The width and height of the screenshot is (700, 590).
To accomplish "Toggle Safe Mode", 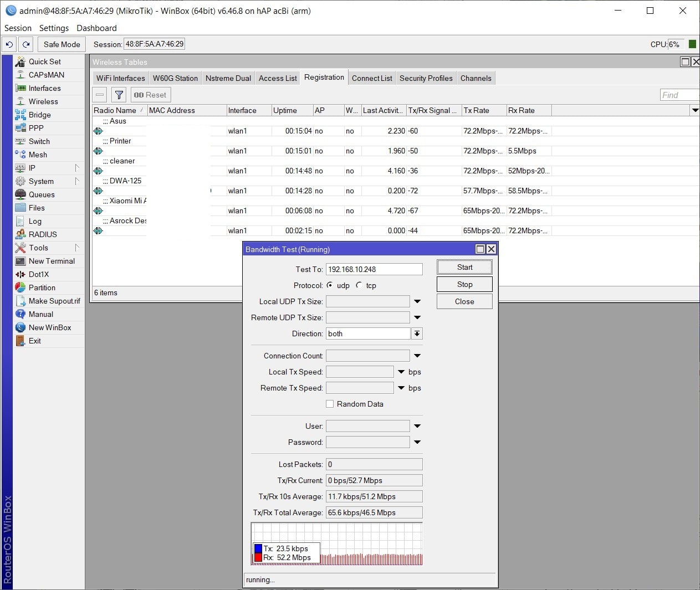I will click(x=62, y=44).
